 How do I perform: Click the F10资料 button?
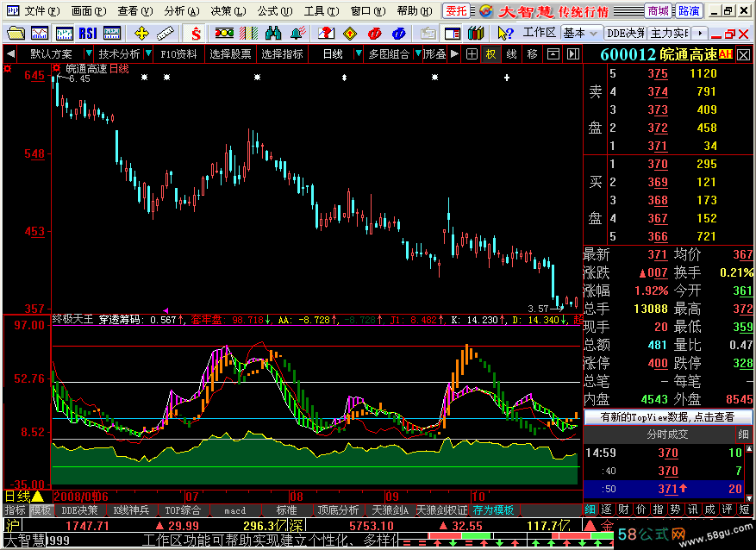click(179, 54)
